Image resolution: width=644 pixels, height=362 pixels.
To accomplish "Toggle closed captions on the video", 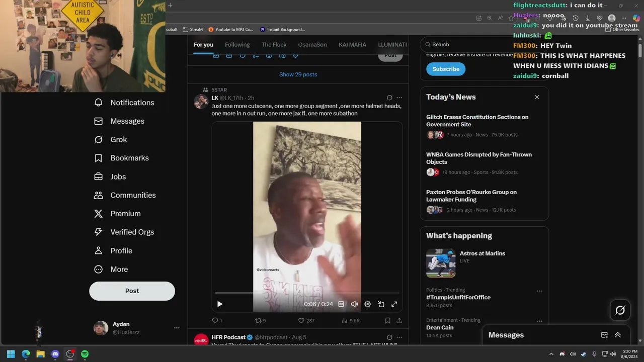I will (341, 304).
